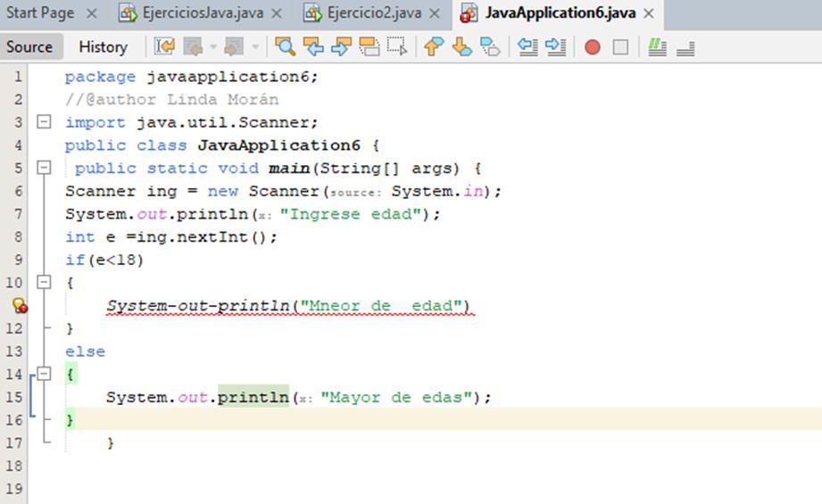Go Forward in edit location history
Image resolution: width=822 pixels, height=504 pixels.
click(x=233, y=46)
